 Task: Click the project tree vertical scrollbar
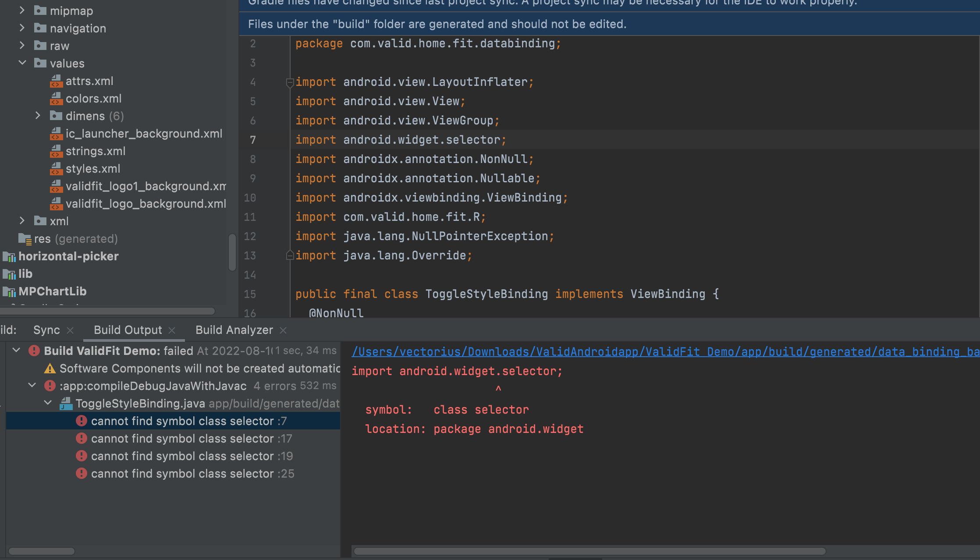232,252
